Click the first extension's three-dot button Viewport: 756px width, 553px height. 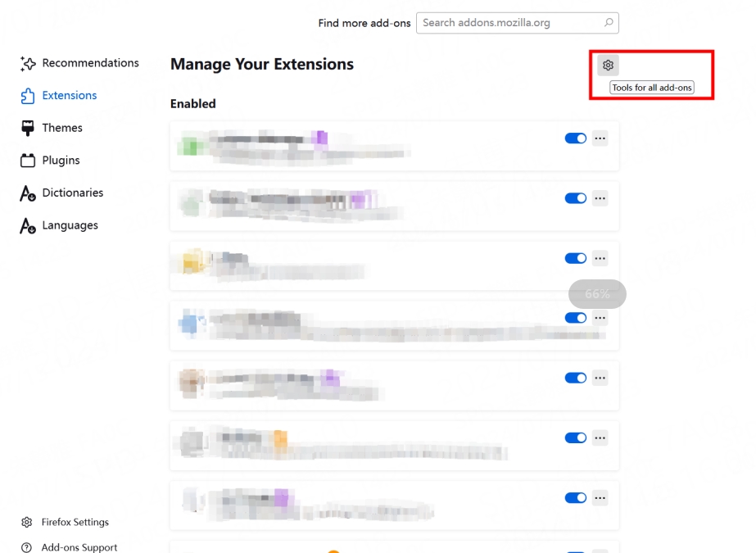[600, 138]
